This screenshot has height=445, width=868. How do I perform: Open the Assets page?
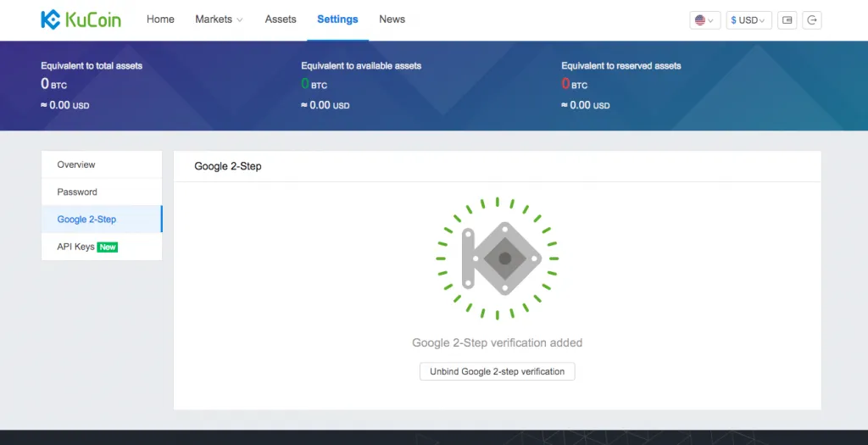point(280,19)
